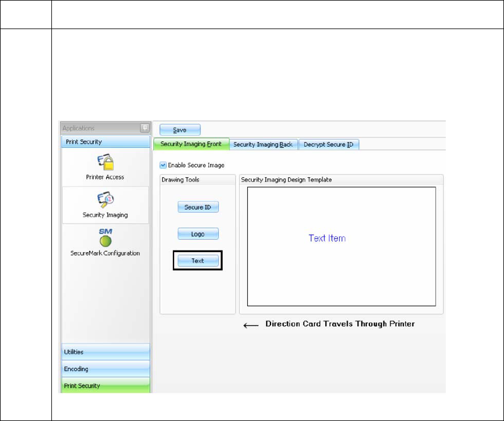Switch to Security Imaging Back tab
Screen dimensions: 504x421
click(263, 144)
